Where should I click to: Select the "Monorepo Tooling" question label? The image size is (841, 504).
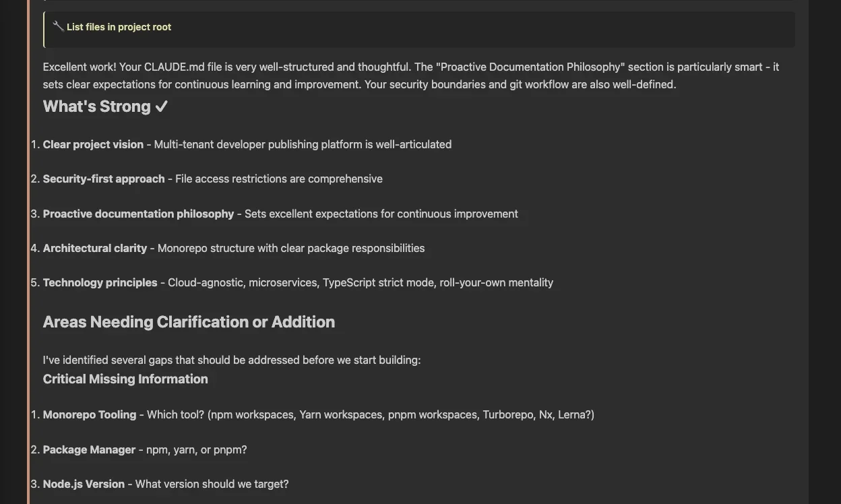click(x=90, y=414)
